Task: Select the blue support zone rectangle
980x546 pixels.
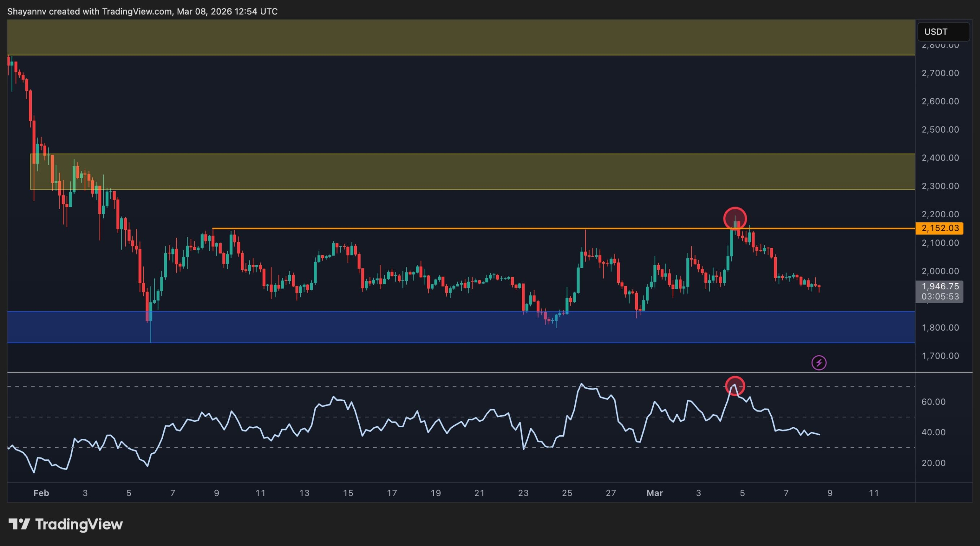Action: (x=383, y=328)
